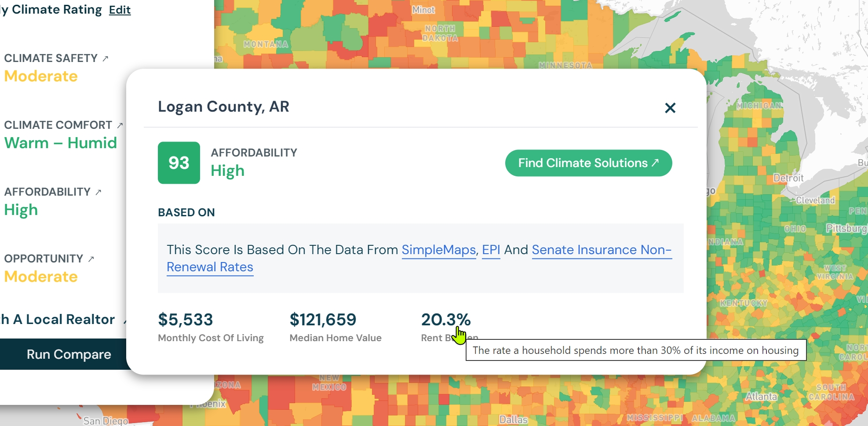Open Affordability arrow icon in sidebar
Viewport: 868px width, 426px height.
tap(98, 192)
